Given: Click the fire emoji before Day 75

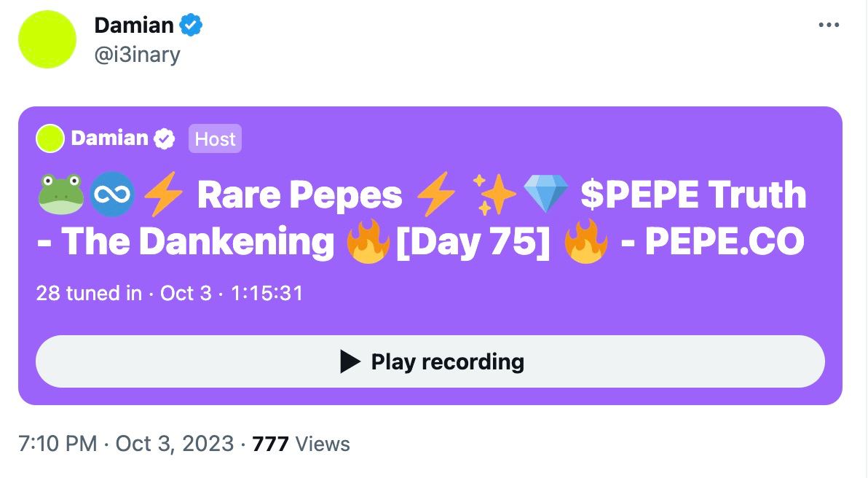Looking at the screenshot, I should coord(368,241).
